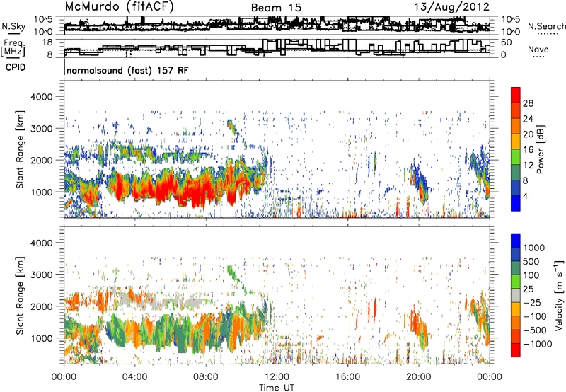Click the '08:00' time axis label
566x392 pixels.
[206, 377]
